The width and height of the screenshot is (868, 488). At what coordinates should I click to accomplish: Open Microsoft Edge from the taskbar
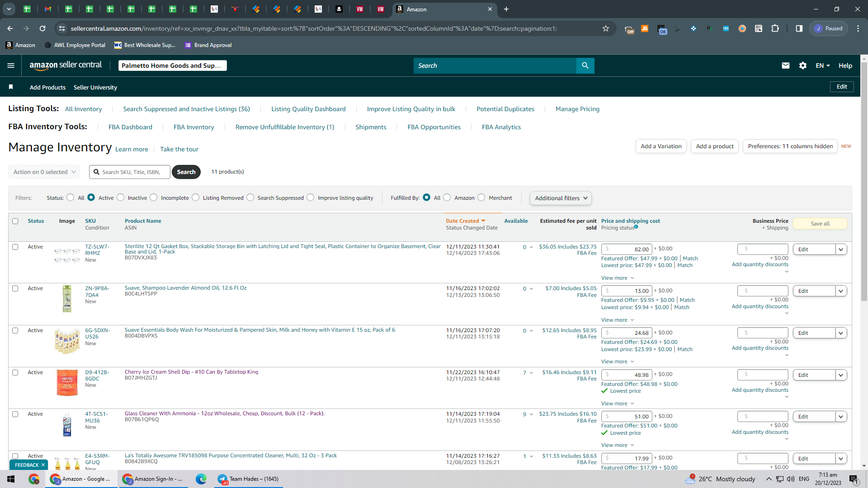(x=201, y=479)
